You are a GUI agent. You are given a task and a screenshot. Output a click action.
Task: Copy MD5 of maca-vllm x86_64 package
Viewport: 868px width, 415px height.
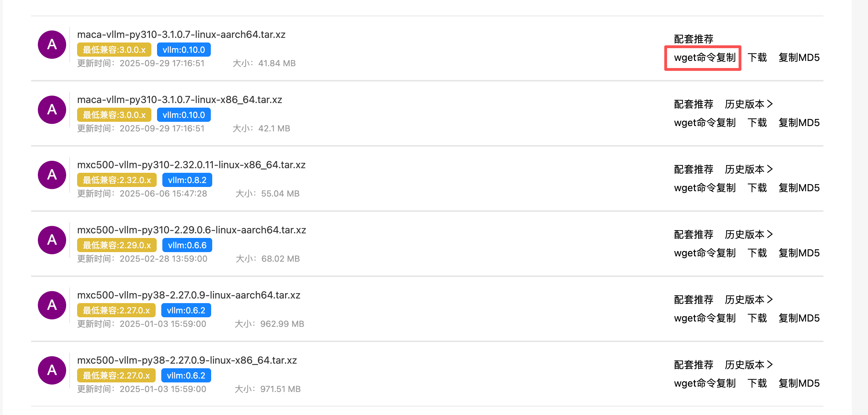point(799,123)
